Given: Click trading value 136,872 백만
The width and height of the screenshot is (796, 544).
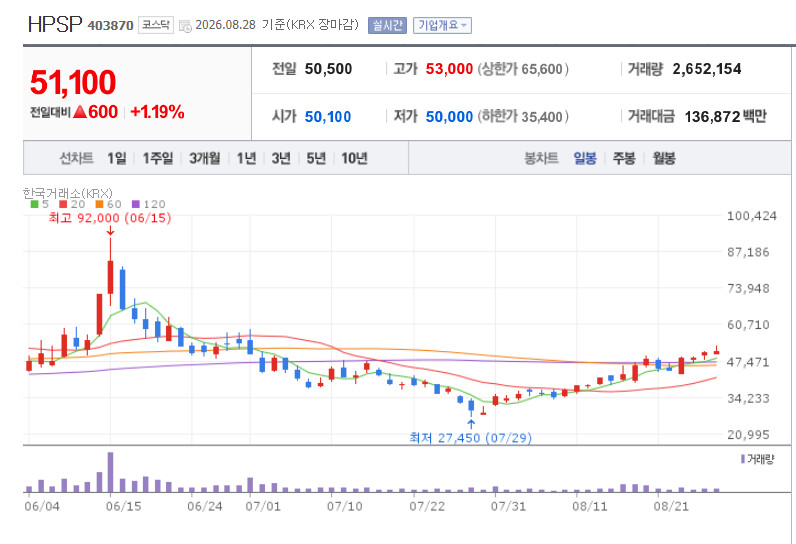Looking at the screenshot, I should pos(725,117).
